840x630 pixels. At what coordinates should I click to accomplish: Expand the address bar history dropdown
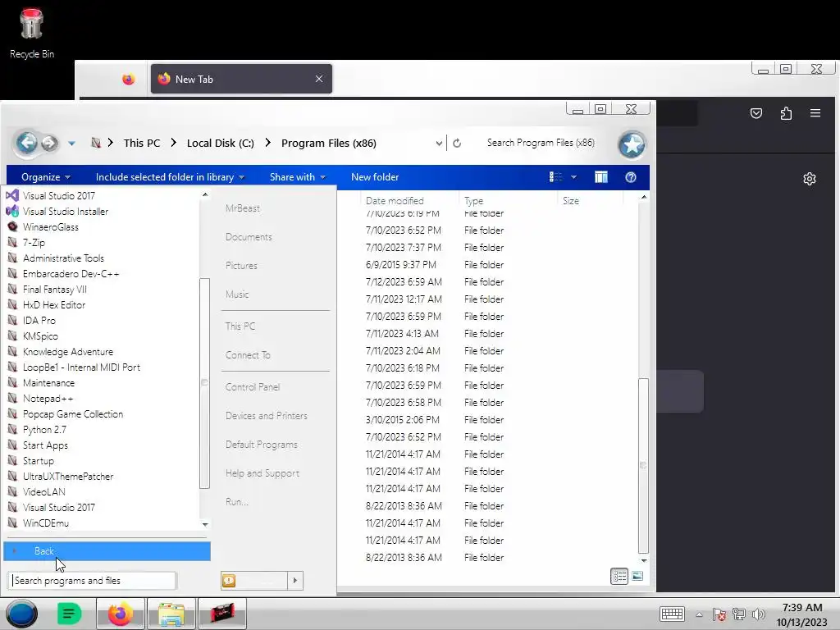pyautogui.click(x=439, y=143)
